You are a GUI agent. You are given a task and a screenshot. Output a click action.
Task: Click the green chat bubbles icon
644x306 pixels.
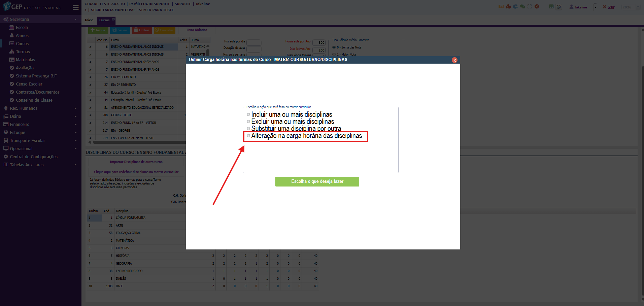pyautogui.click(x=522, y=6)
